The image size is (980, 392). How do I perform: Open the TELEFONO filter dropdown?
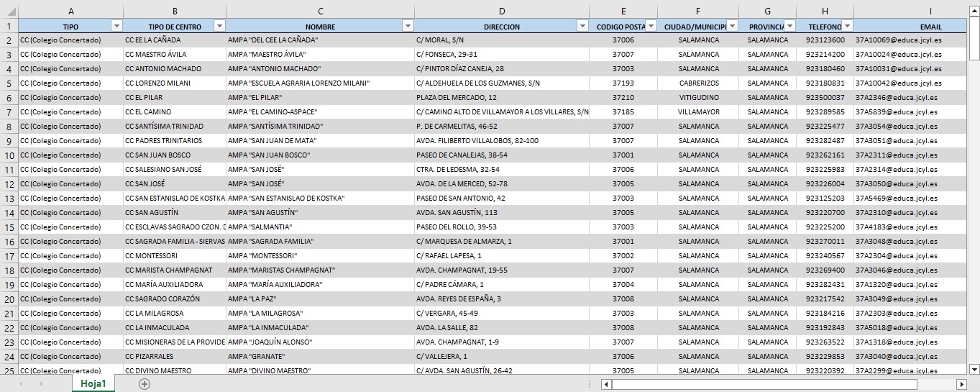(847, 26)
